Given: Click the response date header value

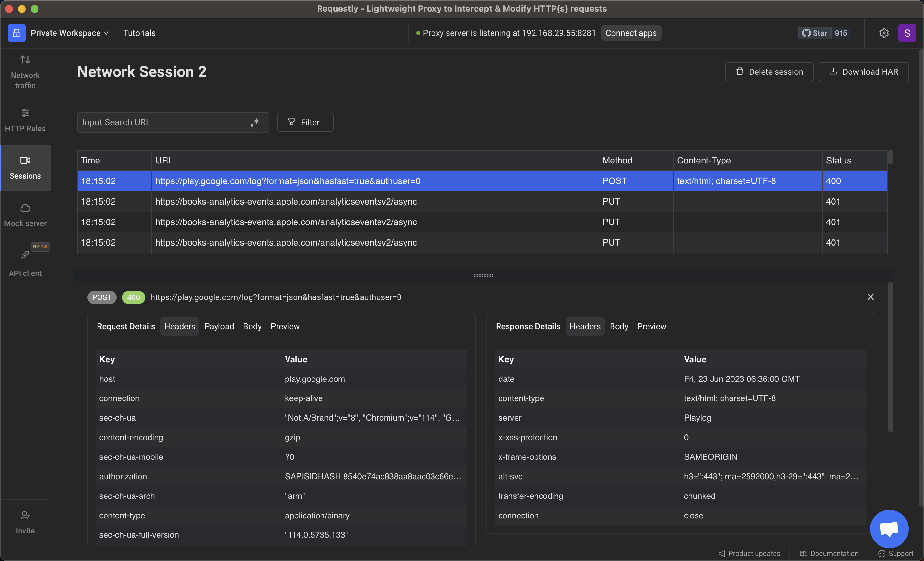Looking at the screenshot, I should pos(741,379).
